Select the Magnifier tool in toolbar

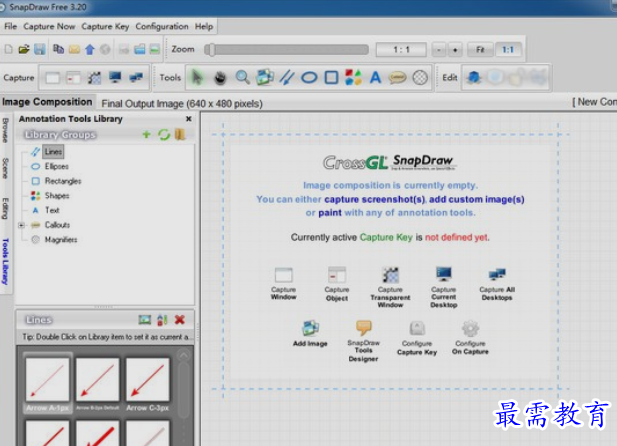(x=420, y=78)
